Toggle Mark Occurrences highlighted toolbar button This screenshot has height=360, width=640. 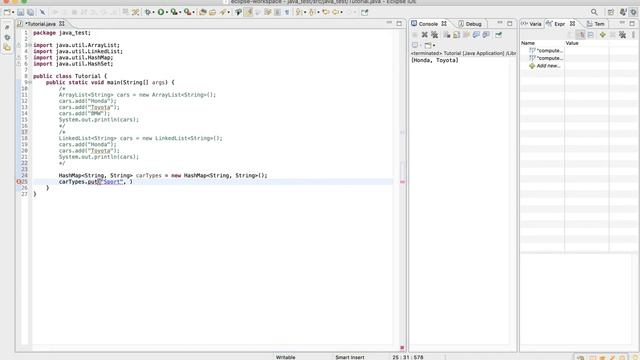(x=248, y=12)
